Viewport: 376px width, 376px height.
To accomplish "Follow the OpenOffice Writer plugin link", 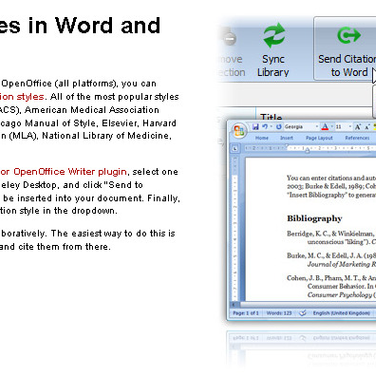I will pyautogui.click(x=70, y=172).
